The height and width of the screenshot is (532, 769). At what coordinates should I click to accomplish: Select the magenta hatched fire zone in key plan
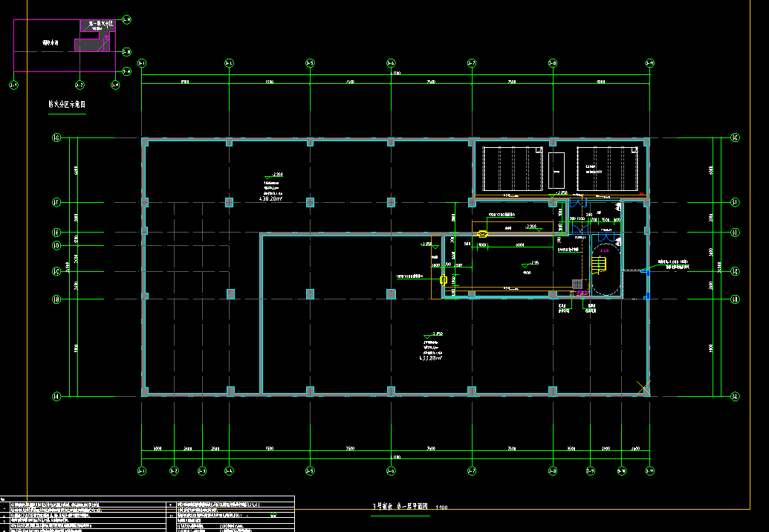87,45
